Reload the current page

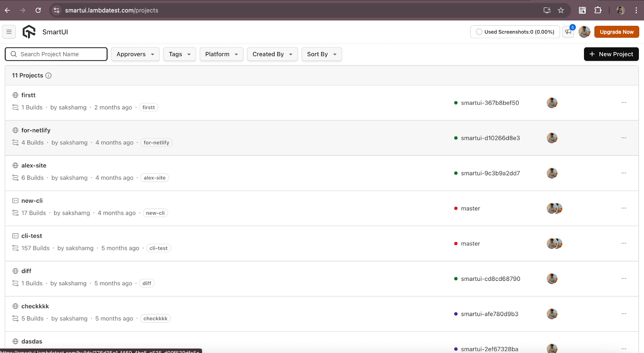click(38, 10)
